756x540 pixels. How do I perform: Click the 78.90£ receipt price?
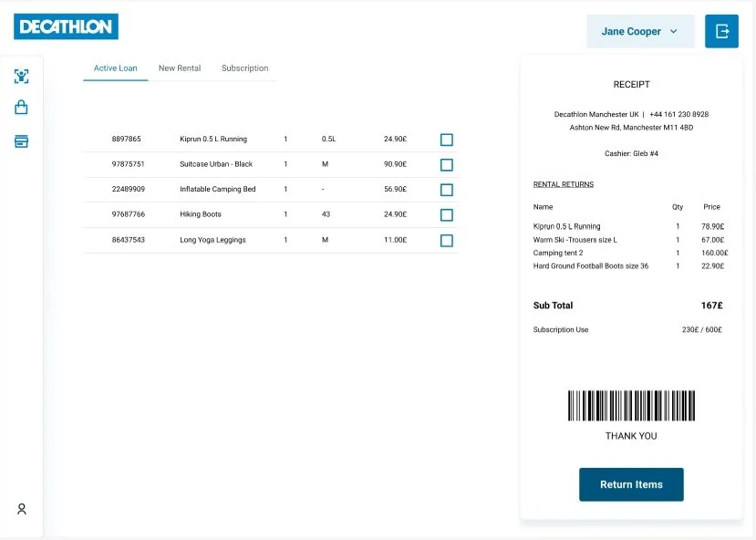(x=712, y=226)
